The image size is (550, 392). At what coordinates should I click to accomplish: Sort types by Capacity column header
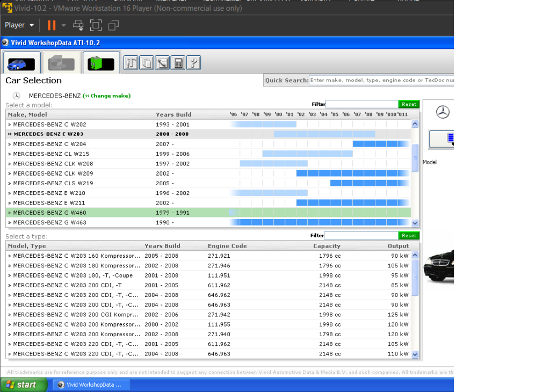point(327,246)
